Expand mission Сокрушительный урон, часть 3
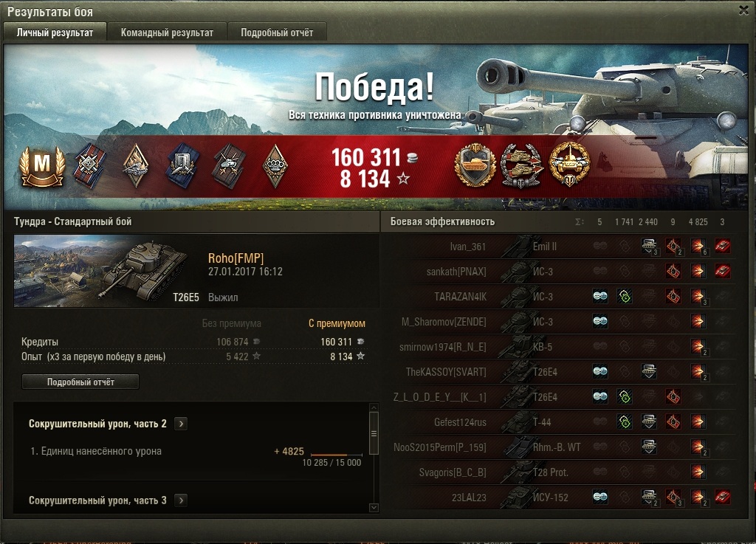The height and width of the screenshot is (544, 756). pos(181,500)
